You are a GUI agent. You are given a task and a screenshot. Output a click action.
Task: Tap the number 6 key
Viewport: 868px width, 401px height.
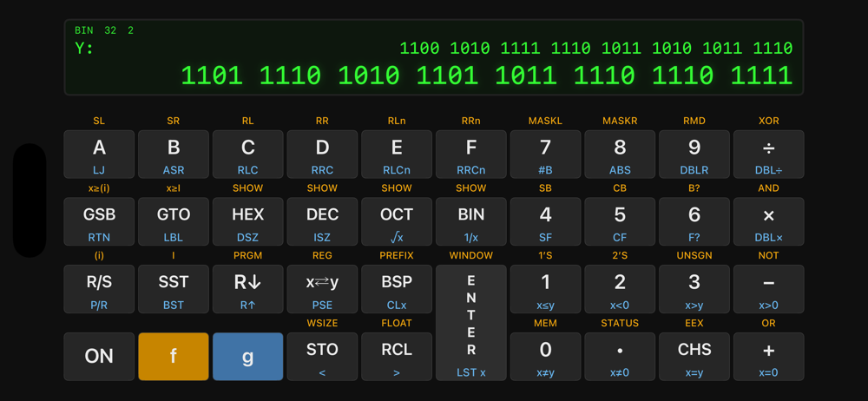[694, 221]
